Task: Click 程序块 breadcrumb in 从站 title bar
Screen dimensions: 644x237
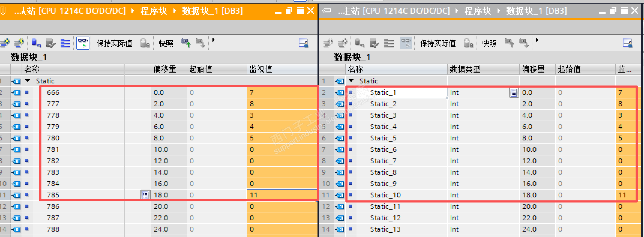Action: point(154,11)
